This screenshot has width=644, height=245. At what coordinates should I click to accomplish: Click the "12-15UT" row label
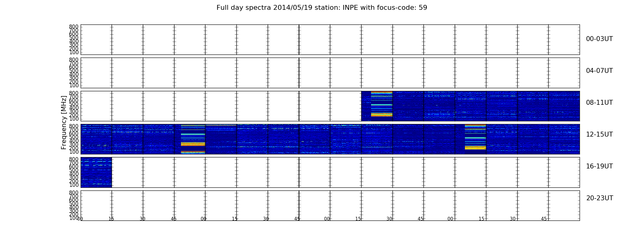[x=599, y=134]
